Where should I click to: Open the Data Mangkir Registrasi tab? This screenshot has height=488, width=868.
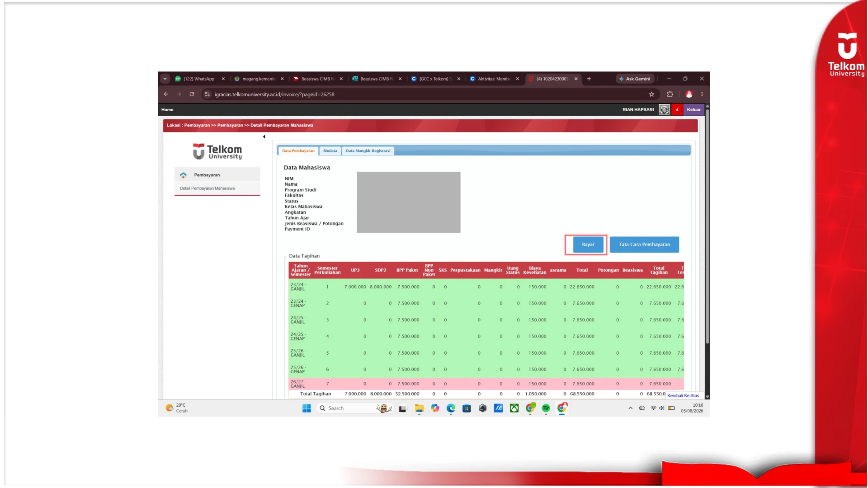tap(368, 151)
